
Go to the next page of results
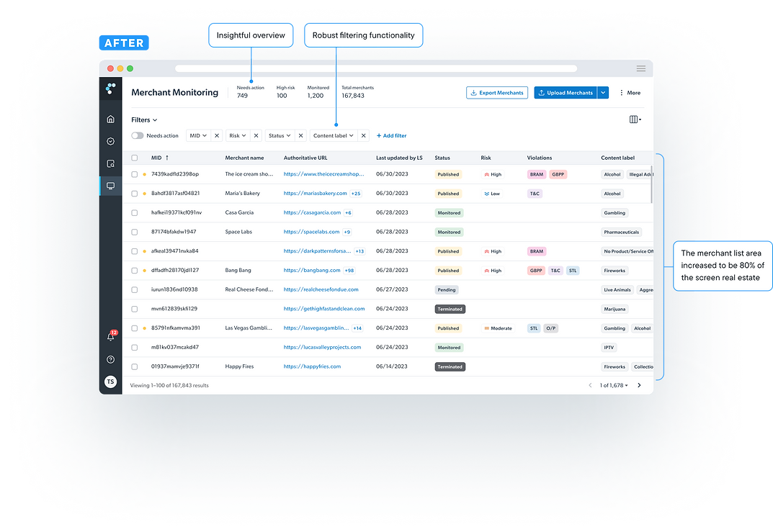click(x=639, y=385)
